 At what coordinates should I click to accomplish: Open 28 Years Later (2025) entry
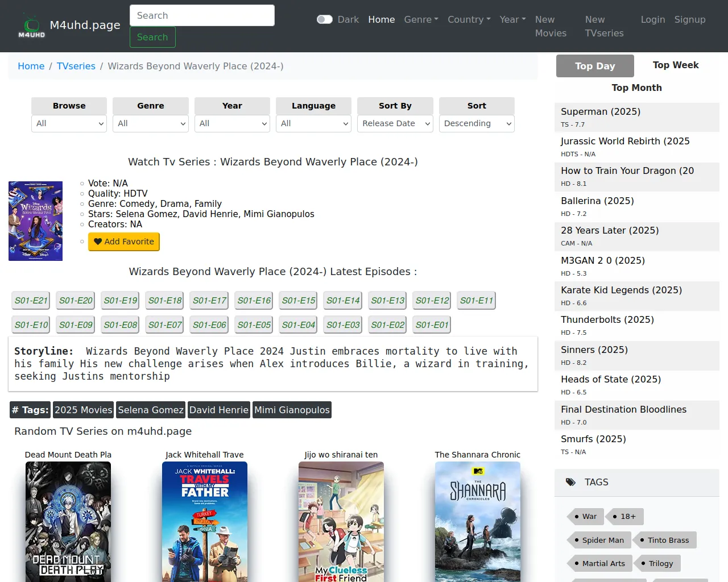[637, 236]
